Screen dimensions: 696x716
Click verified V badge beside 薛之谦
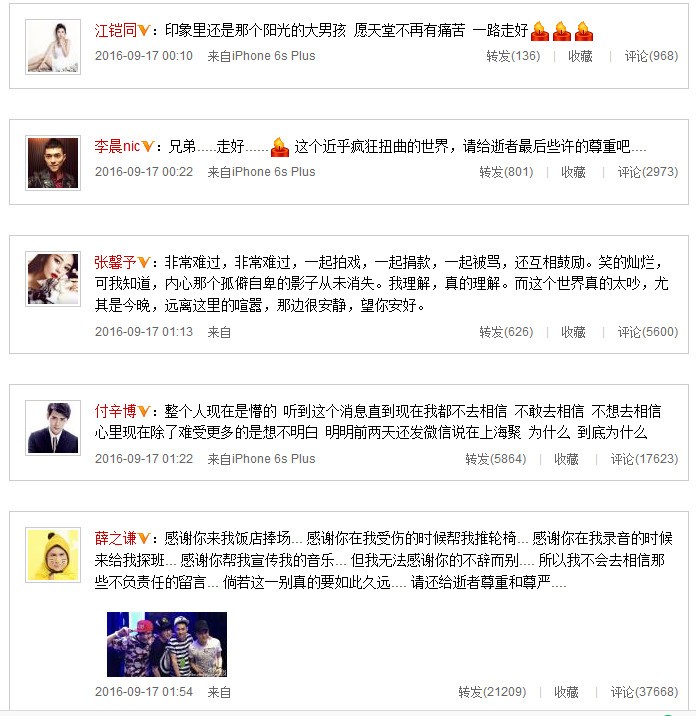(x=144, y=538)
